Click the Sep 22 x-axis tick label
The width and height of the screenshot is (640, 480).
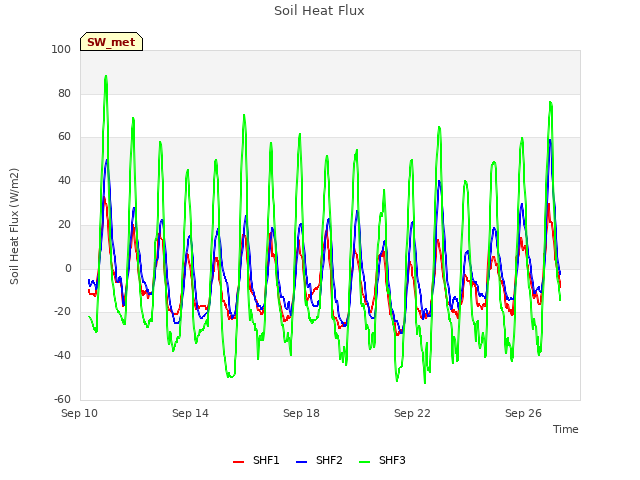(412, 413)
